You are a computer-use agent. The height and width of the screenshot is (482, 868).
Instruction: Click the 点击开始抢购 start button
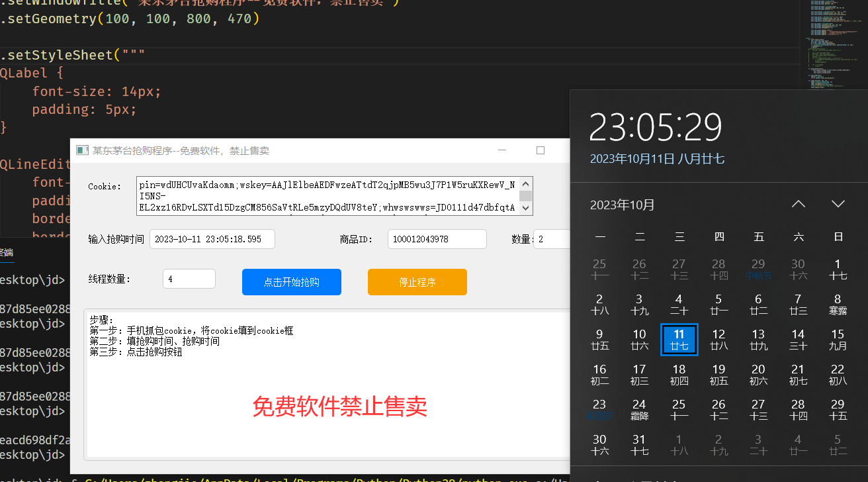(x=291, y=282)
